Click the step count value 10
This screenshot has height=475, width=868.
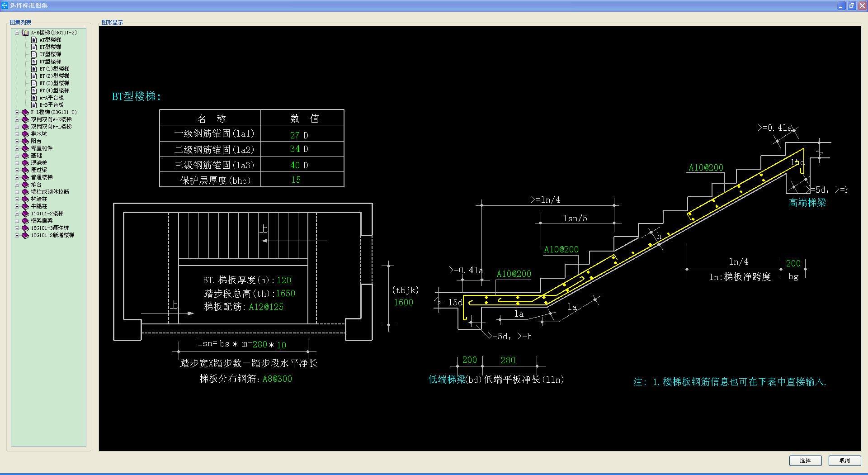click(x=281, y=345)
